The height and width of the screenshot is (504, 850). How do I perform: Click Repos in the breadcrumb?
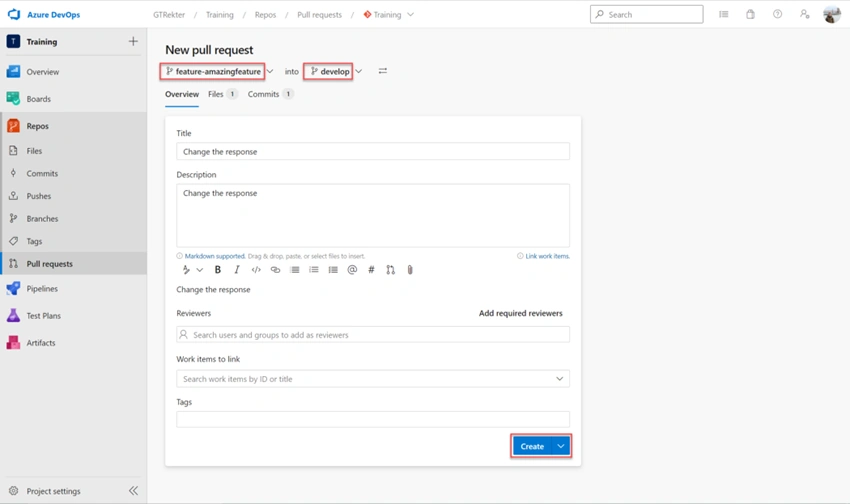[265, 15]
